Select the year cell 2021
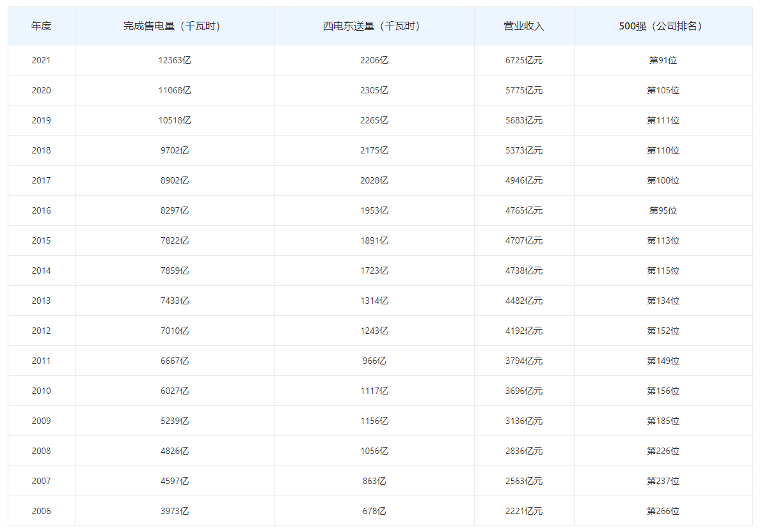Image resolution: width=762 pixels, height=532 pixels. tap(42, 60)
